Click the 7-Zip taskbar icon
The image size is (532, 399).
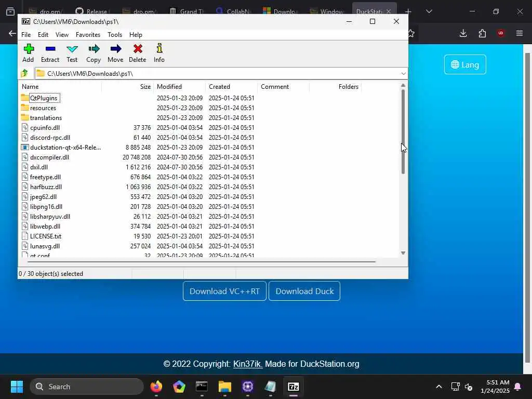(293, 387)
